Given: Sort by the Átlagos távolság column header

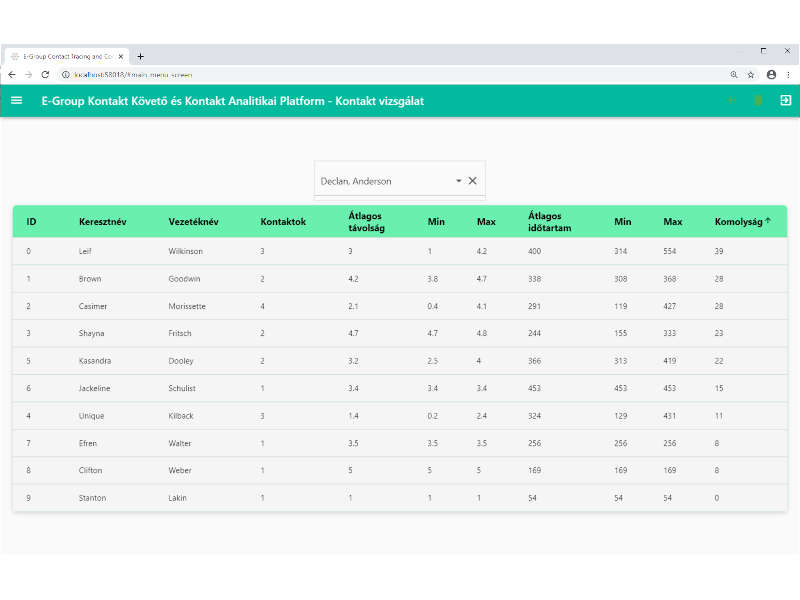Looking at the screenshot, I should (x=366, y=222).
